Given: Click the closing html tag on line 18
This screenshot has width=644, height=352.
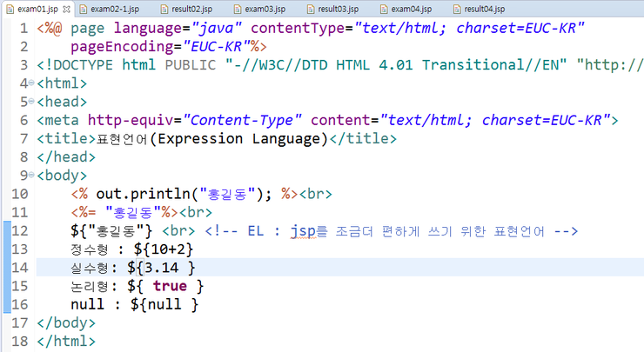Looking at the screenshot, I should tap(66, 342).
